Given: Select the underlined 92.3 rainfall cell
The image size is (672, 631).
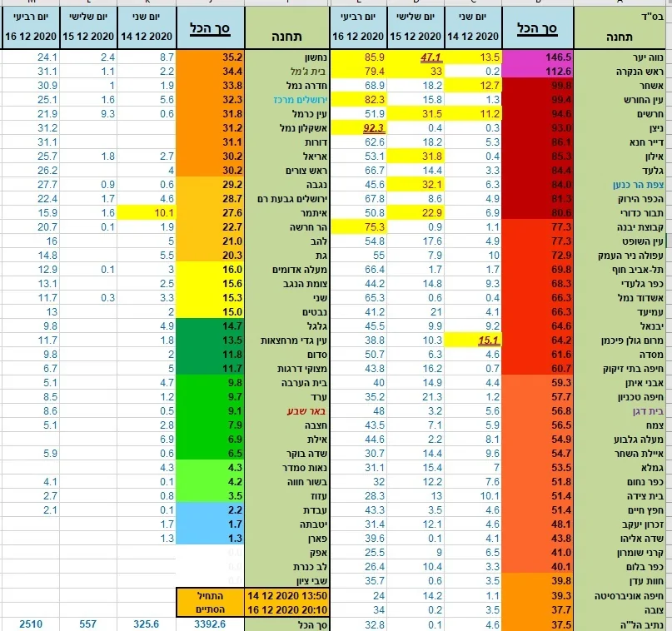Looking at the screenshot, I should tap(361, 129).
